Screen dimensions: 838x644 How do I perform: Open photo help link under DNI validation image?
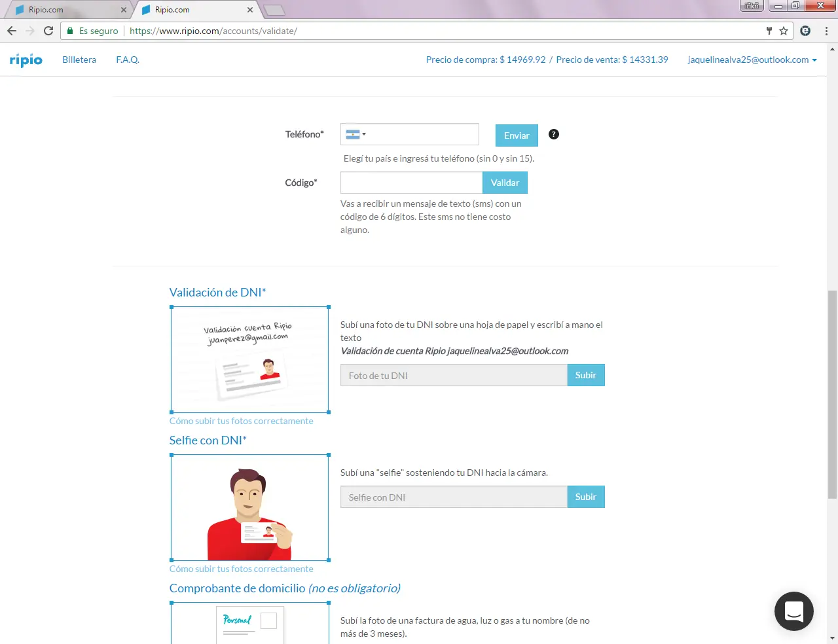coord(241,421)
